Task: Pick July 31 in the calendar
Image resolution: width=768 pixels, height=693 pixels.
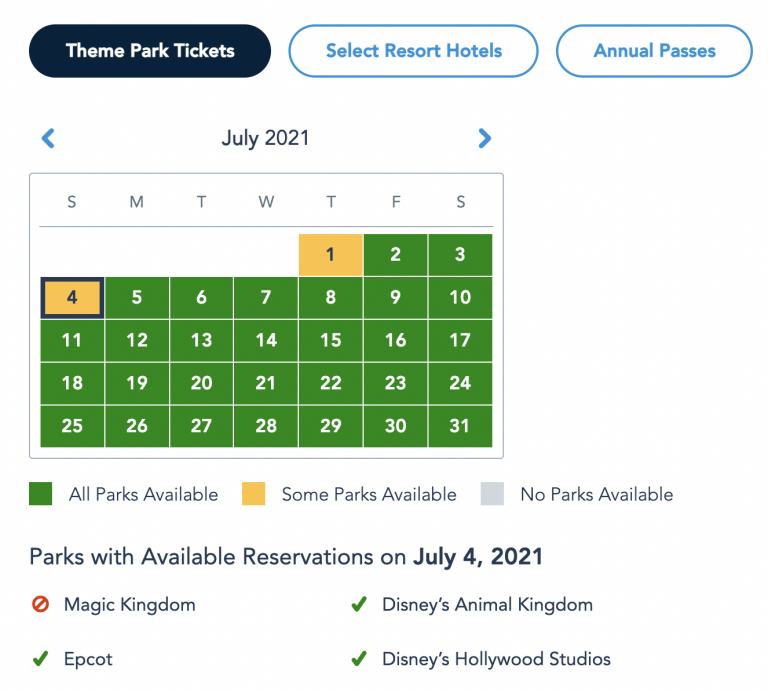Action: [x=460, y=426]
